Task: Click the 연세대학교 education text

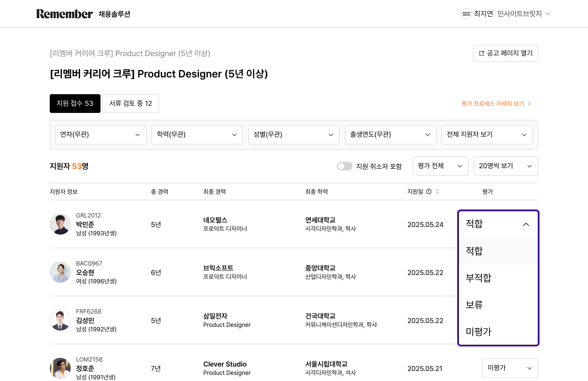Action: [320, 220]
